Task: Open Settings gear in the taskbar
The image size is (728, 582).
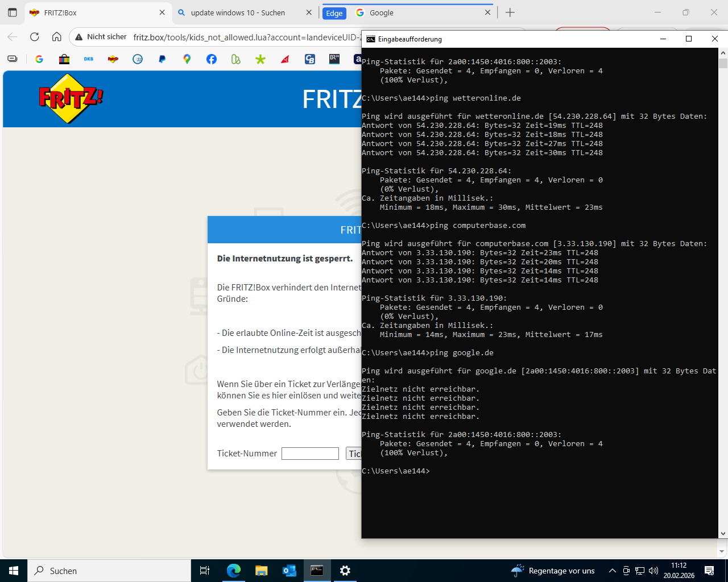Action: [345, 571]
